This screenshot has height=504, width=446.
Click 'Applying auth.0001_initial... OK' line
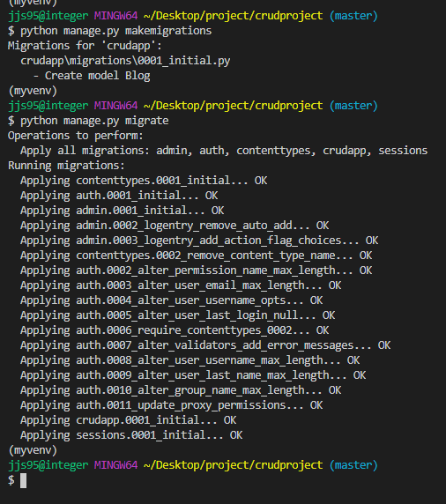[x=119, y=196]
